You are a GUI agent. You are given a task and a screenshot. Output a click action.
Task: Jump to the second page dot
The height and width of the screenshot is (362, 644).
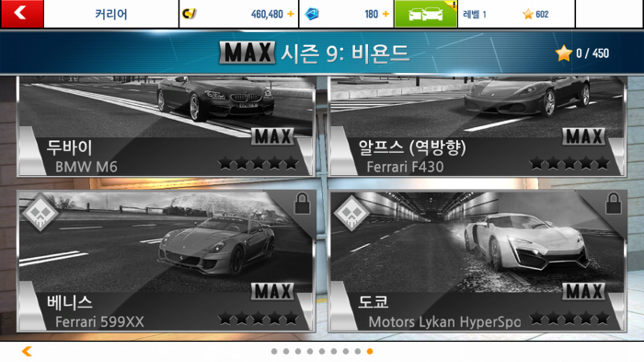click(286, 351)
